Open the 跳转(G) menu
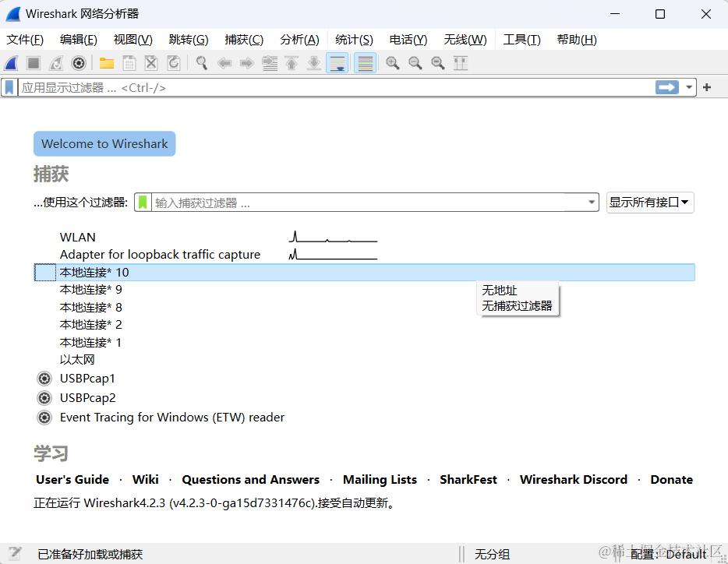 tap(189, 40)
